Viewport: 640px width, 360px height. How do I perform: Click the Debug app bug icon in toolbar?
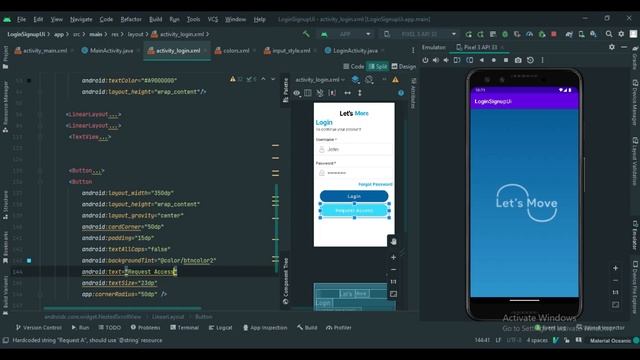[x=505, y=34]
